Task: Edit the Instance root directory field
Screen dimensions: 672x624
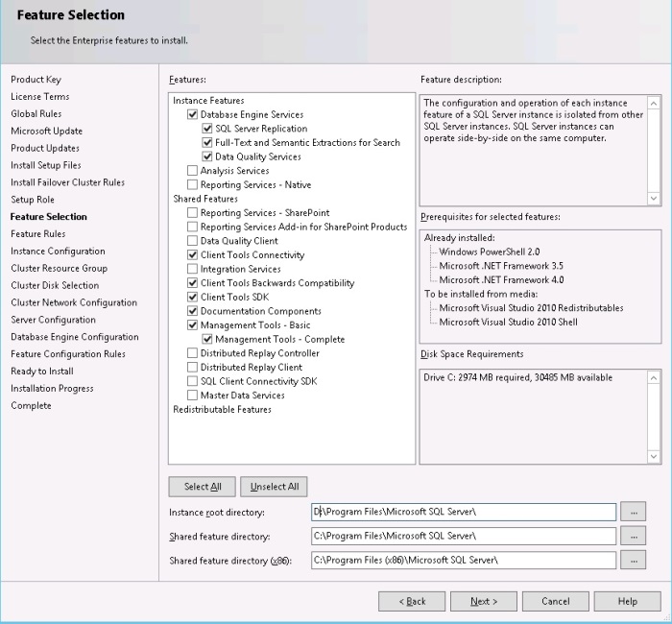Action: (464, 512)
